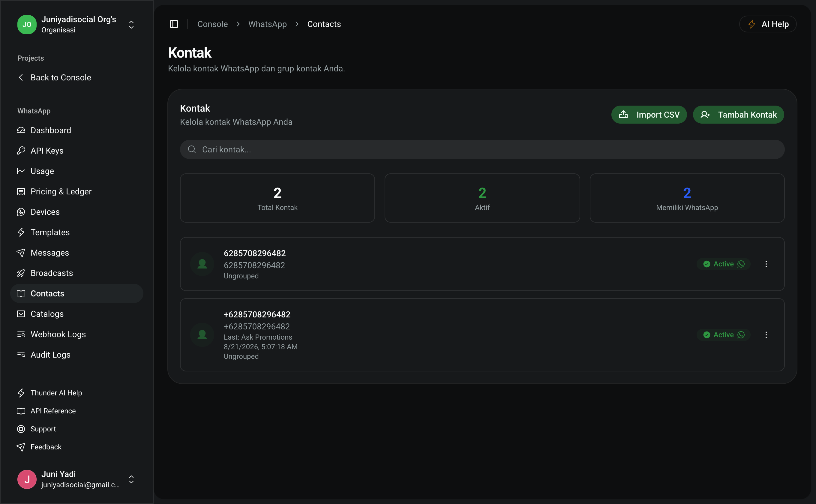Click Active badge of contact +6285708296482
The height and width of the screenshot is (504, 816).
point(724,335)
